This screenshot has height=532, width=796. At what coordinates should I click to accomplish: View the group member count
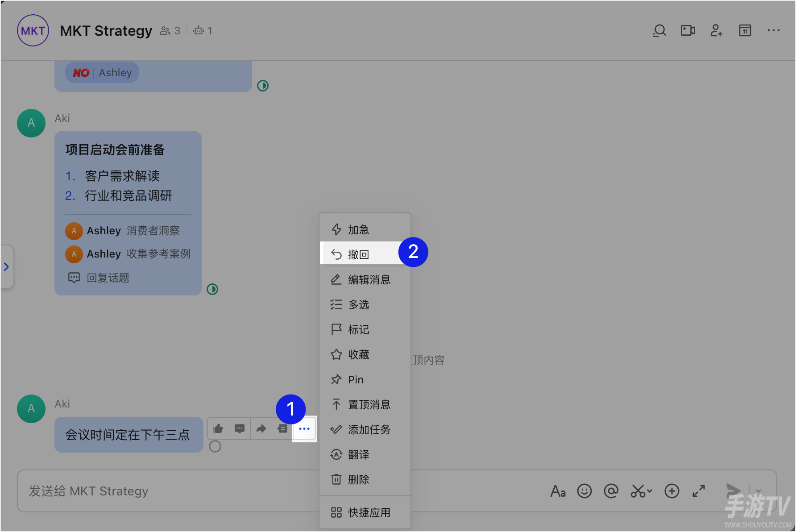coord(170,31)
